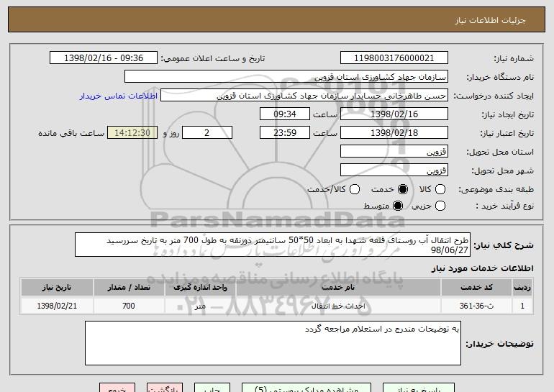This screenshot has height=392, width=554.
Task: Click validity date field 1398/02/18
Action: click(394, 133)
